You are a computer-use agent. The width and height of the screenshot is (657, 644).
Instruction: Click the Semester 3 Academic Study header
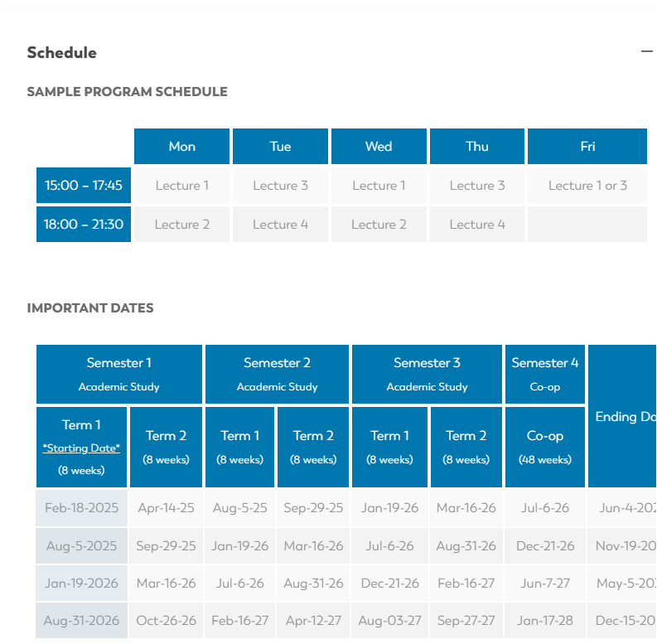[428, 374]
